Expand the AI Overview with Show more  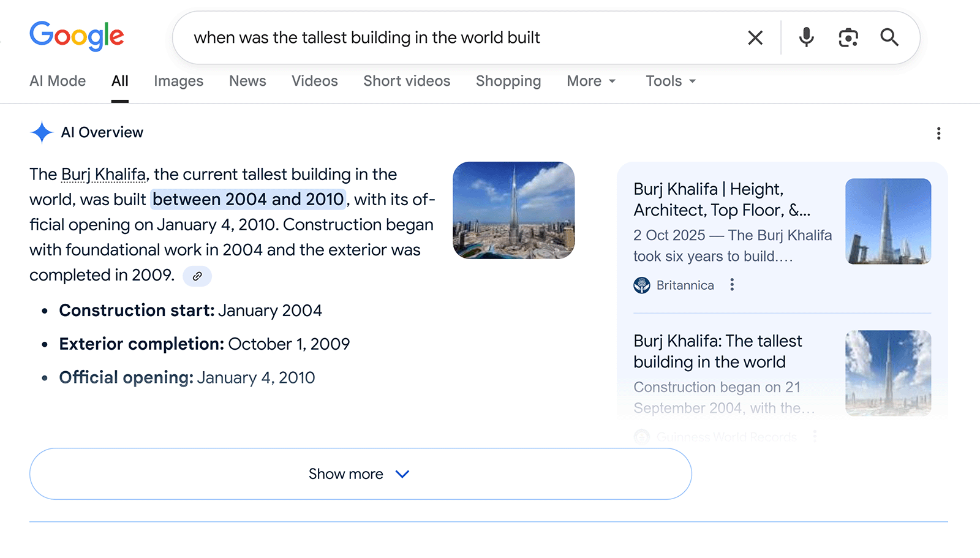(360, 473)
